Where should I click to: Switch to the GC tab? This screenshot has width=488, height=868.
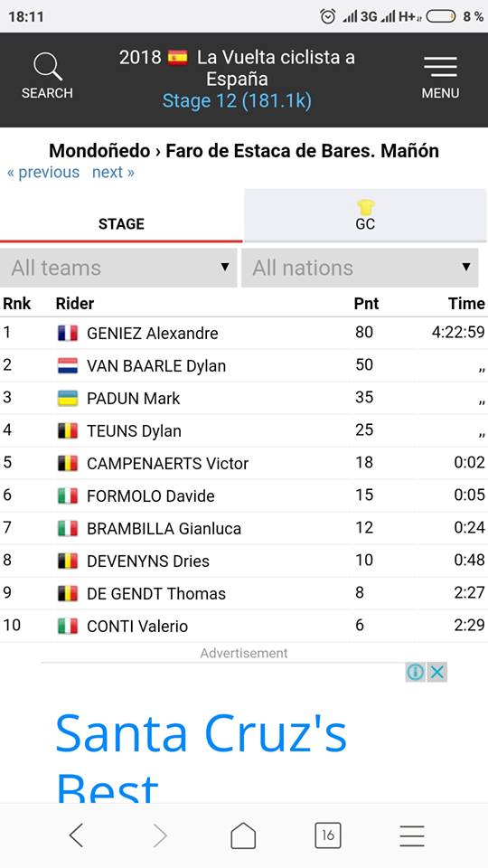pos(365,215)
